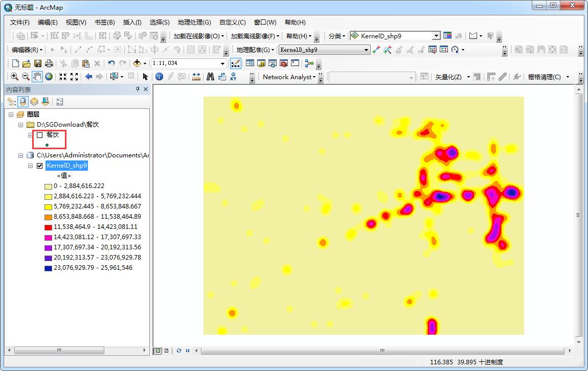Open the Measure tool
The width and height of the screenshot is (588, 371).
click(197, 76)
